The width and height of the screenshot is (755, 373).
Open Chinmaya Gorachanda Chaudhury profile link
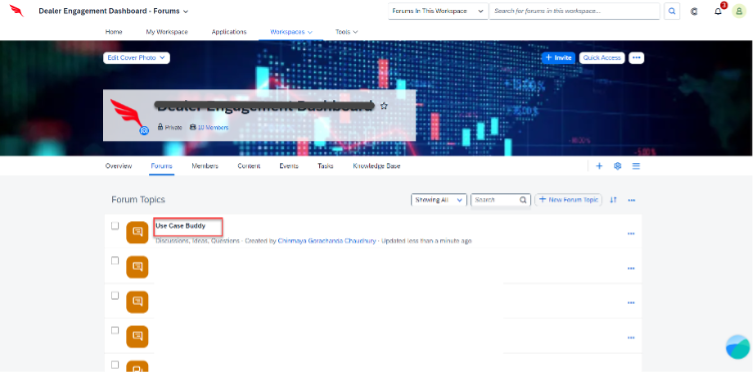[x=327, y=241]
